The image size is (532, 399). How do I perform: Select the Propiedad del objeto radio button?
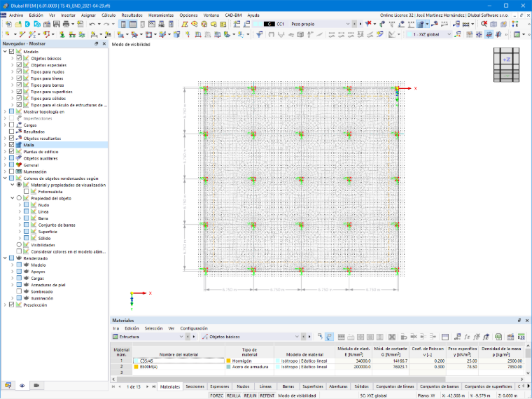pyautogui.click(x=19, y=198)
